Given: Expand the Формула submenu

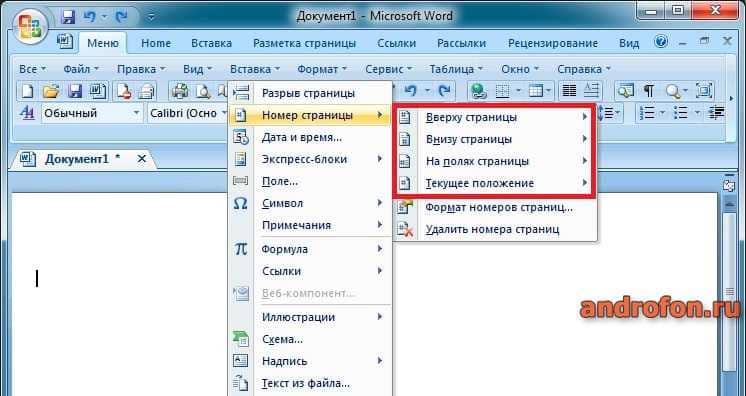Looking at the screenshot, I should click(x=310, y=249).
